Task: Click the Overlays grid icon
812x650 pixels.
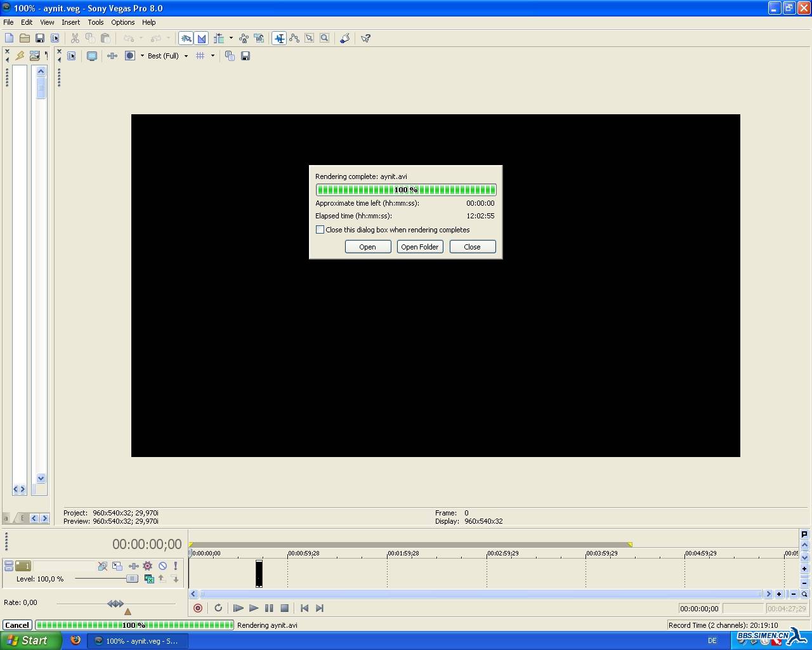Action: pyautogui.click(x=200, y=56)
